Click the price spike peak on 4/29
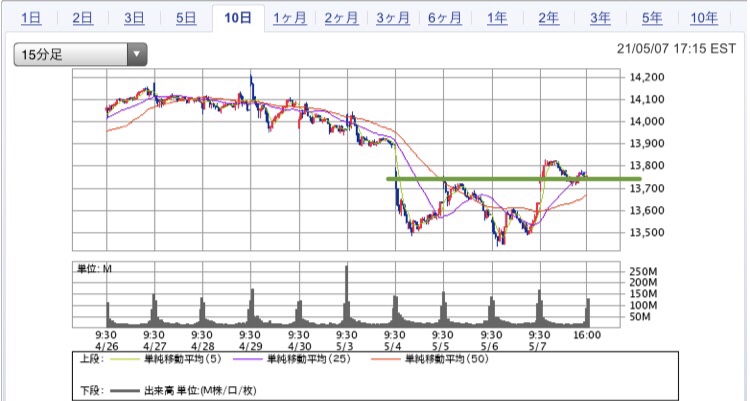The image size is (750, 401). (x=251, y=77)
